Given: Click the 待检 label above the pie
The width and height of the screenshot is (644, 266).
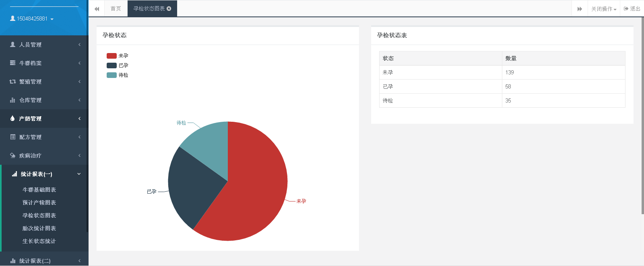Looking at the screenshot, I should point(182,123).
